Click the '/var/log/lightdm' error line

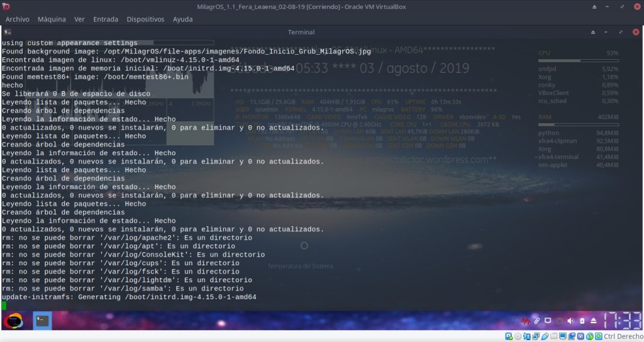pos(127,280)
